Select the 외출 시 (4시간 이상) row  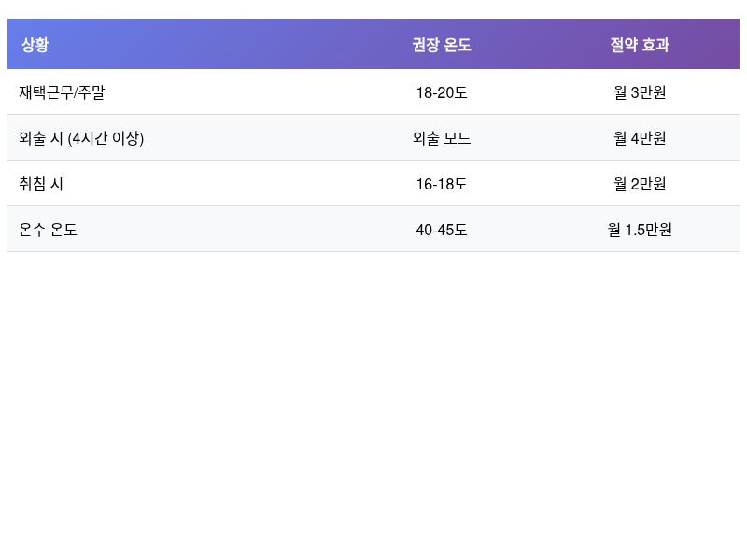pos(79,137)
